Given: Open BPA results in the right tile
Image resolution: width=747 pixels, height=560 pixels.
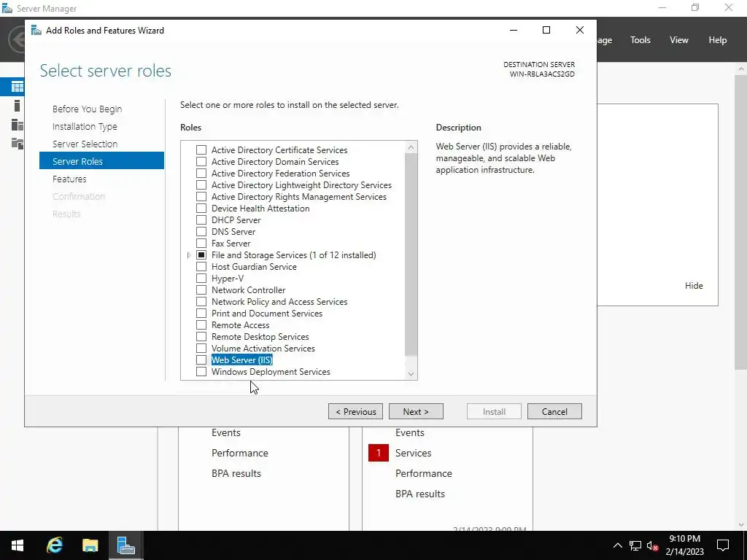Looking at the screenshot, I should (x=419, y=494).
